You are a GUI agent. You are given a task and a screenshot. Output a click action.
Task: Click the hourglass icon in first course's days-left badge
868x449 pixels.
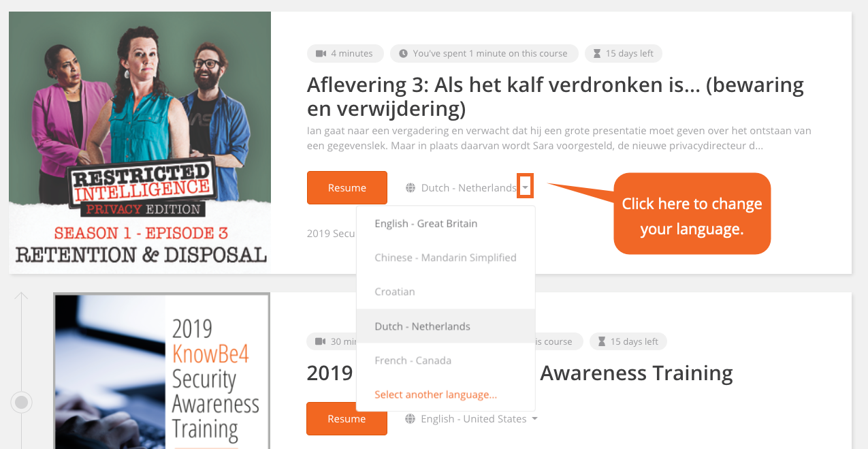click(x=597, y=54)
